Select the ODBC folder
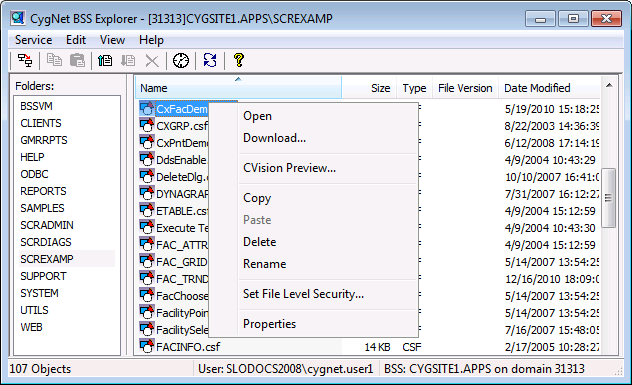This screenshot has width=632, height=385. click(34, 174)
